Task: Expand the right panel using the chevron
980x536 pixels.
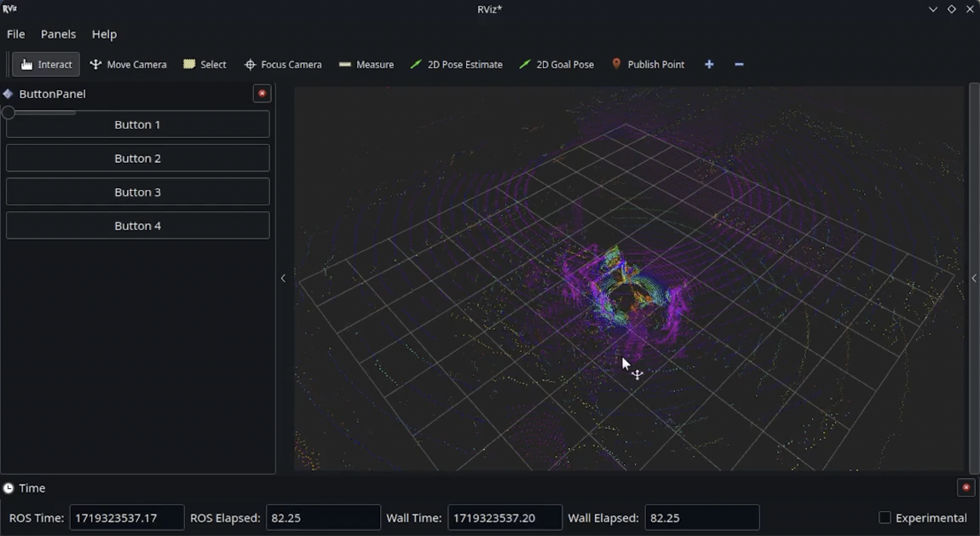Action: click(974, 278)
